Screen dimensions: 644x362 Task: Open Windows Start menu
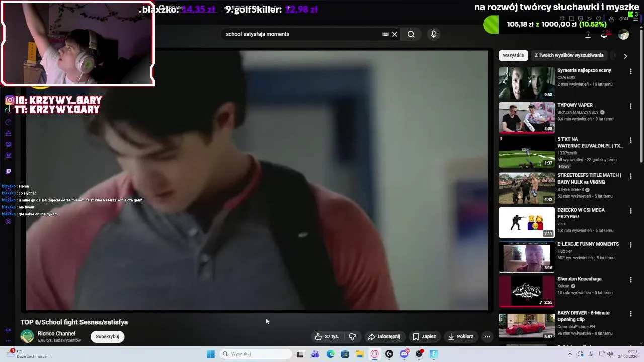pos(211,354)
